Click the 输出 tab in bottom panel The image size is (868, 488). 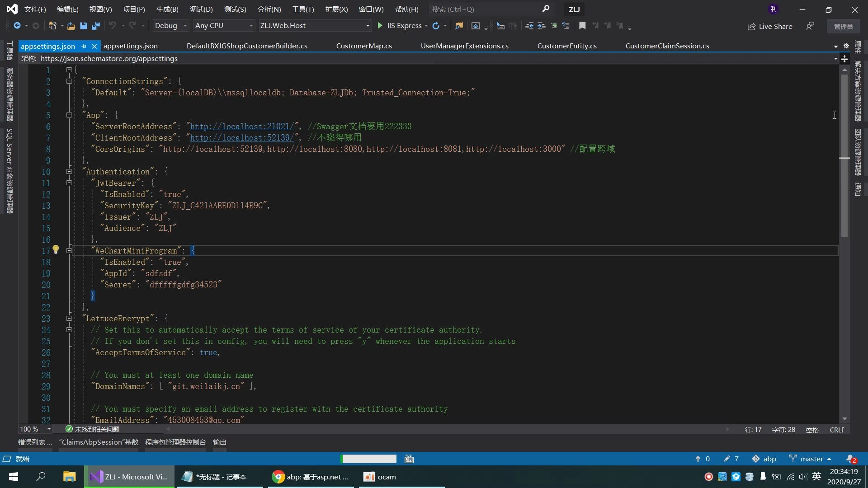(220, 442)
